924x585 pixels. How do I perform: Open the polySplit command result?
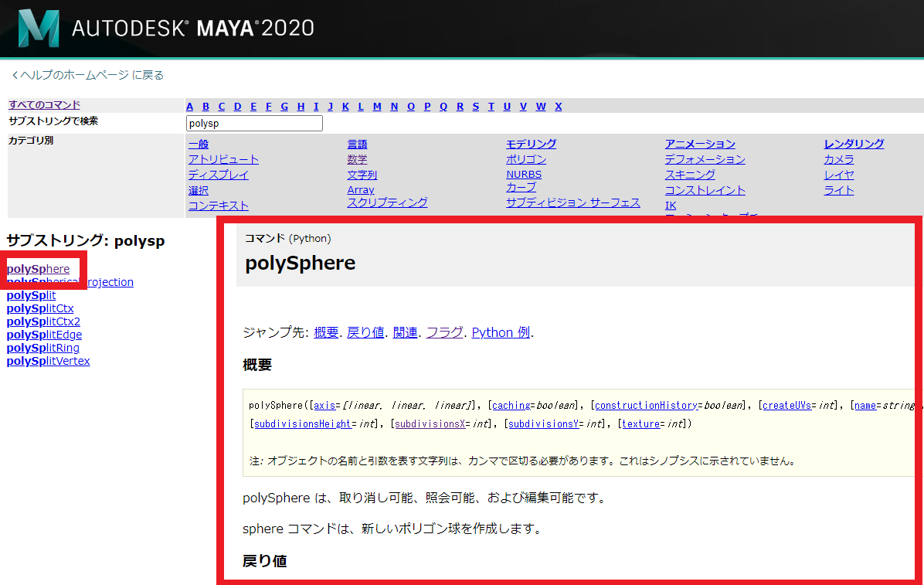pos(31,295)
